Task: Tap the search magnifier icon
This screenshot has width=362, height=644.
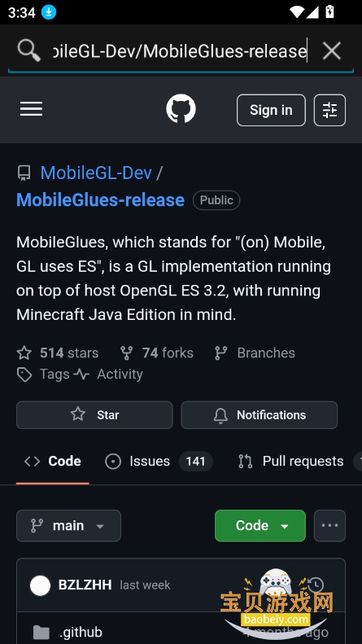Action: point(28,51)
